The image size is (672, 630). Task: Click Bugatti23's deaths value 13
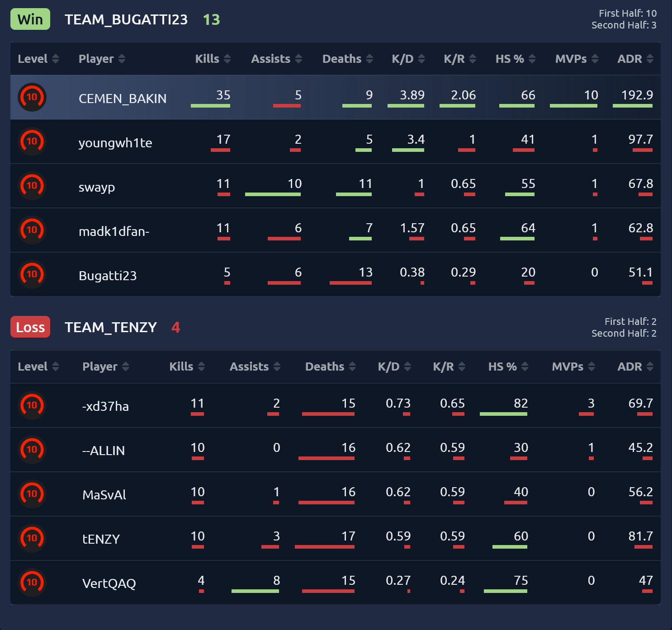coord(365,272)
